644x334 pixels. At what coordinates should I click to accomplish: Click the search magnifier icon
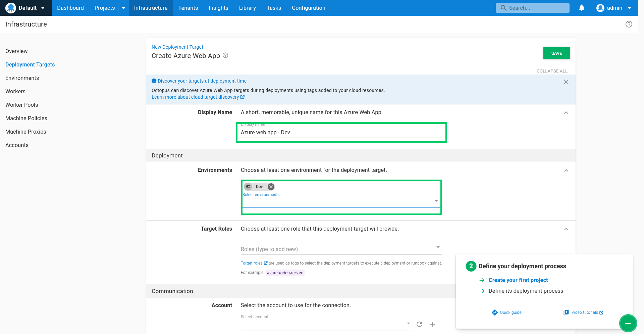[503, 8]
